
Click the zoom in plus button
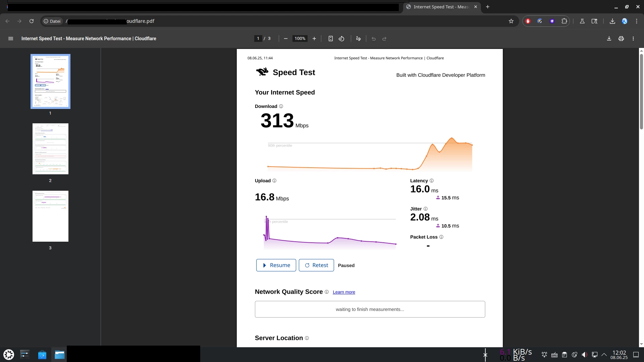314,39
